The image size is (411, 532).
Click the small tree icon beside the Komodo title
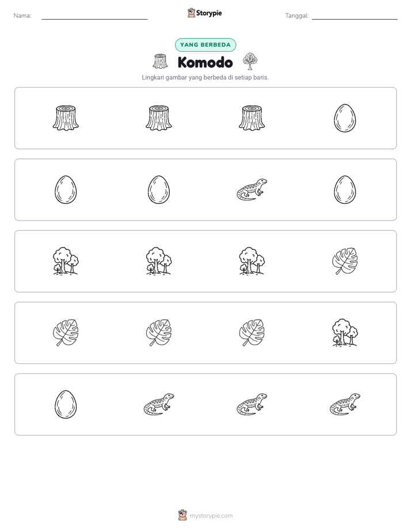tap(250, 62)
